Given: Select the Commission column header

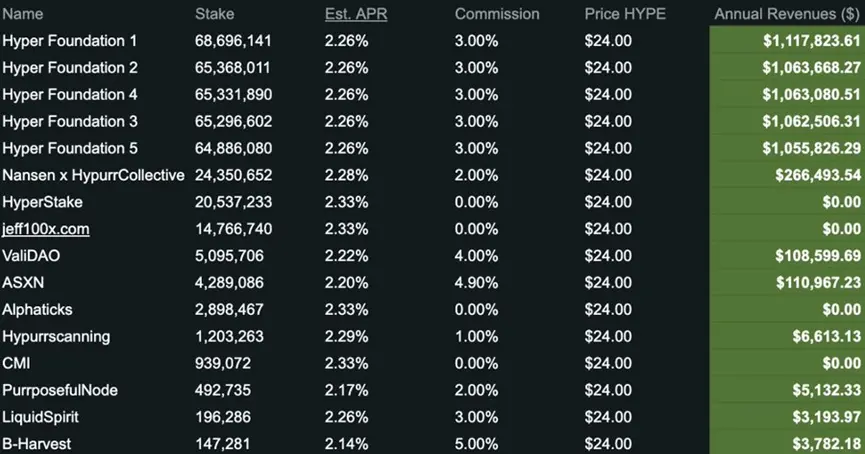Looking at the screenshot, I should (x=497, y=14).
